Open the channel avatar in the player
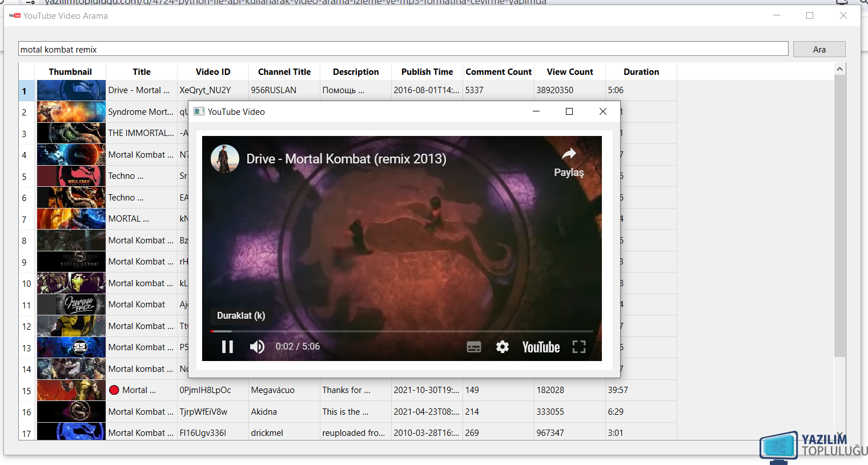Viewport: 868px width, 465px height. click(x=225, y=159)
